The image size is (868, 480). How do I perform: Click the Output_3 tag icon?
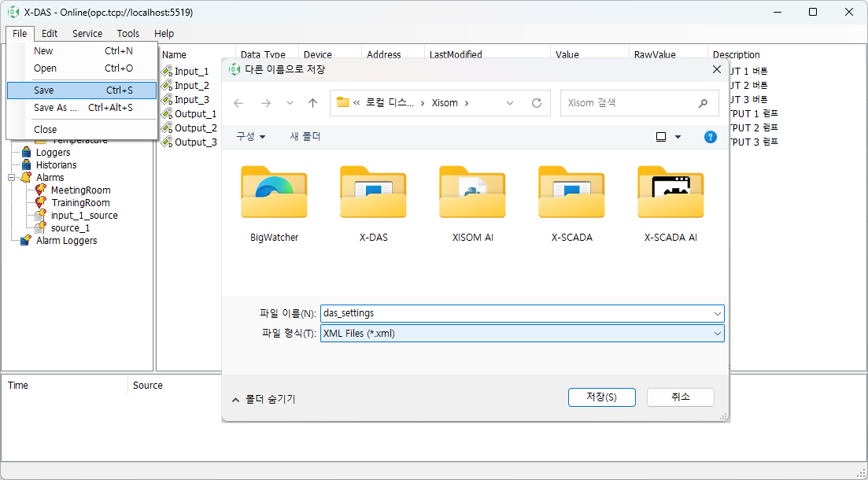coord(165,142)
